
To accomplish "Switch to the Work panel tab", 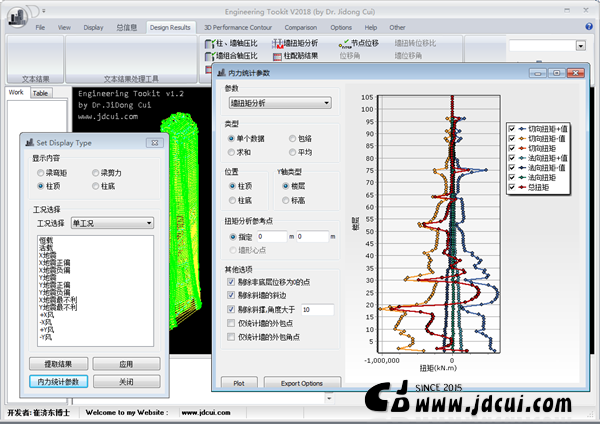I will (16, 92).
